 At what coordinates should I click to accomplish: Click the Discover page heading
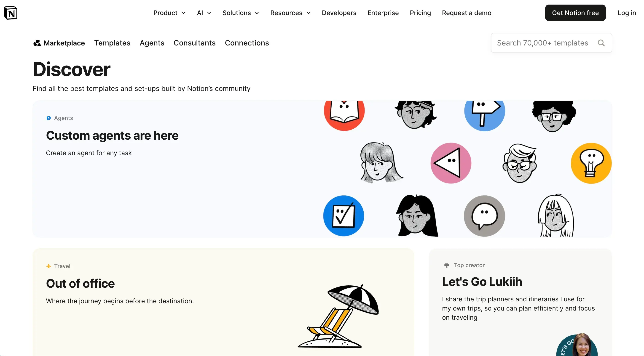tap(72, 69)
